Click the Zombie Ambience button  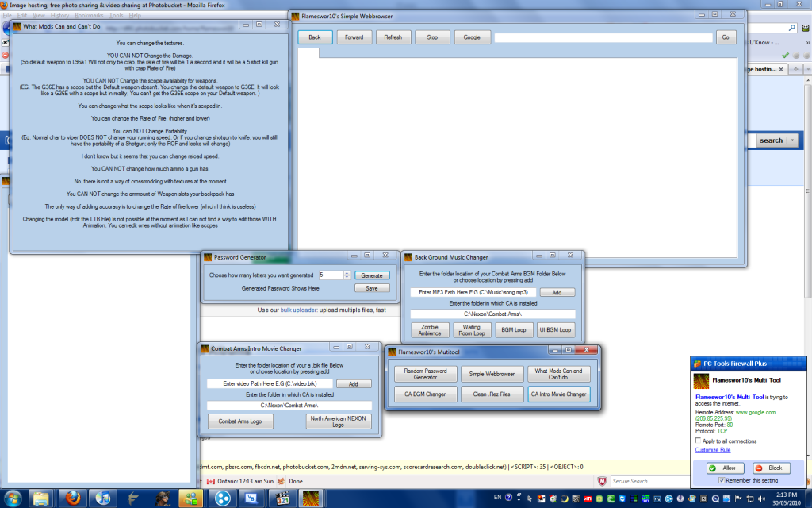(430, 330)
